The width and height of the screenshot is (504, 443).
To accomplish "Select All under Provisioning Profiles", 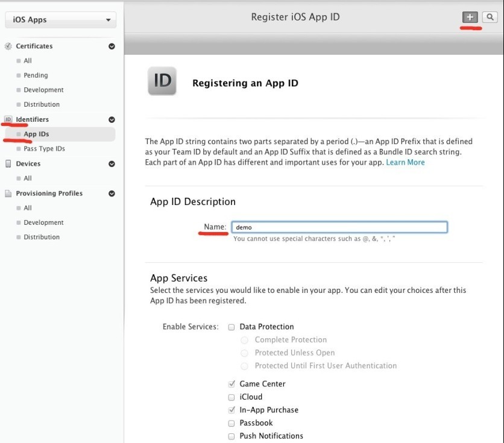I will tap(28, 208).
